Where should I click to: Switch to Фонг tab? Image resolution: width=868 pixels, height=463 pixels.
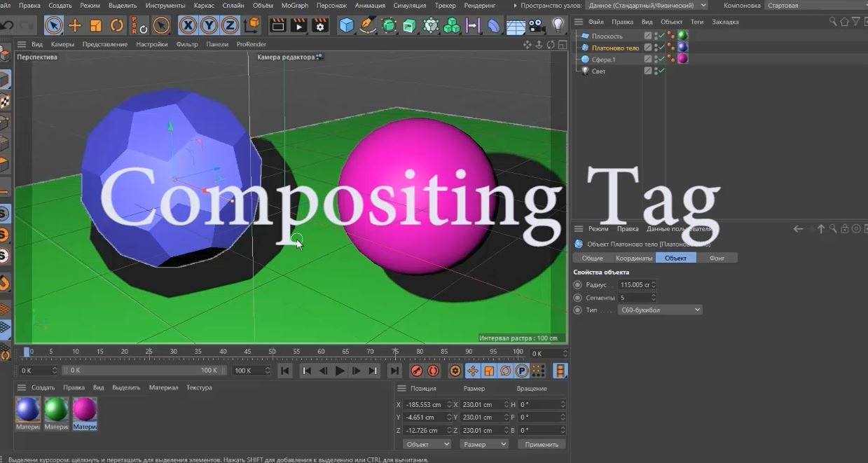tap(717, 258)
